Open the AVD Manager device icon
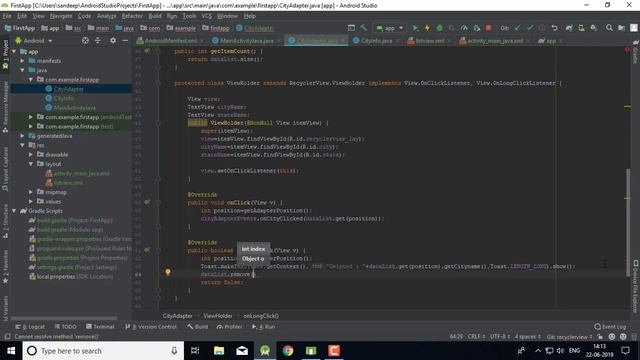This screenshot has height=360, width=640. point(581,28)
